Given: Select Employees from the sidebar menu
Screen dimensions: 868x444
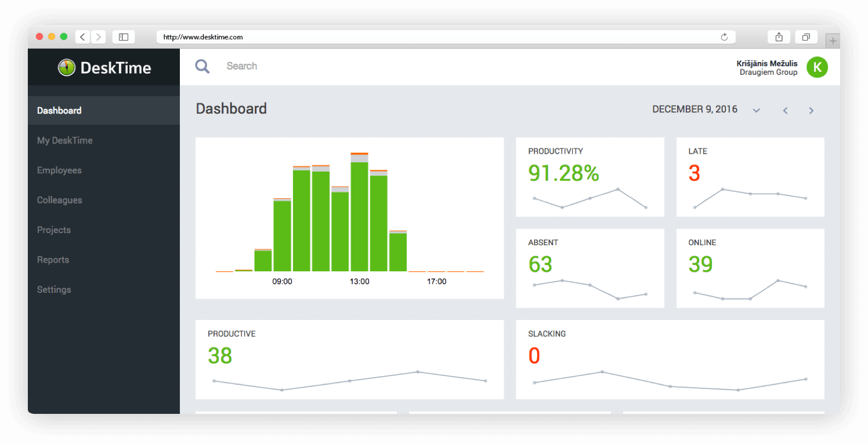Looking at the screenshot, I should [59, 170].
